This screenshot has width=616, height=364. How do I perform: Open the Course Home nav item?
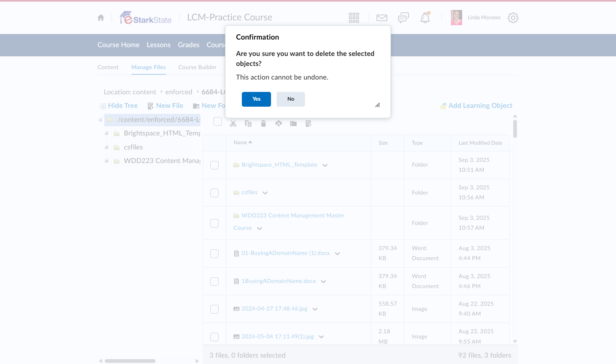pyautogui.click(x=118, y=45)
